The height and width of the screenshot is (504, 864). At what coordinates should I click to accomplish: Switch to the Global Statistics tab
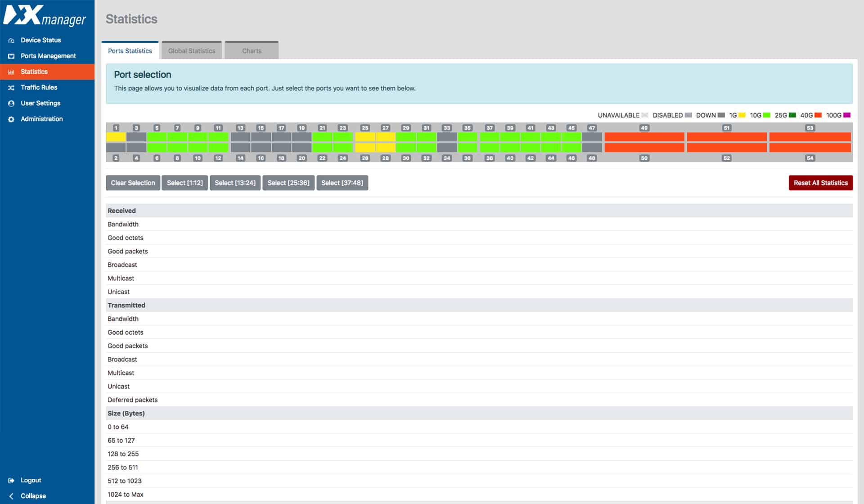click(x=192, y=50)
